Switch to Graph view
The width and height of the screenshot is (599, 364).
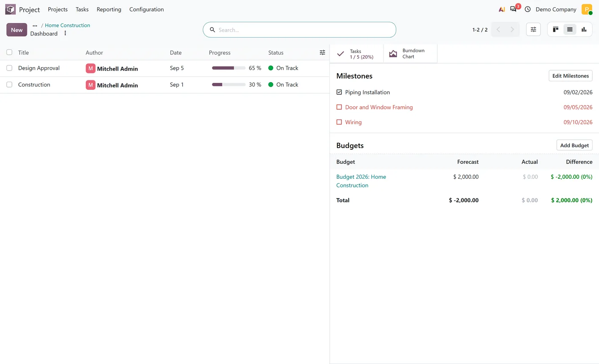pyautogui.click(x=584, y=30)
